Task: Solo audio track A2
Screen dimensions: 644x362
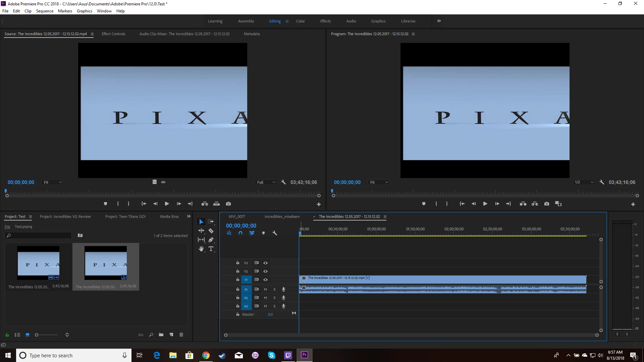Action: coord(274,298)
